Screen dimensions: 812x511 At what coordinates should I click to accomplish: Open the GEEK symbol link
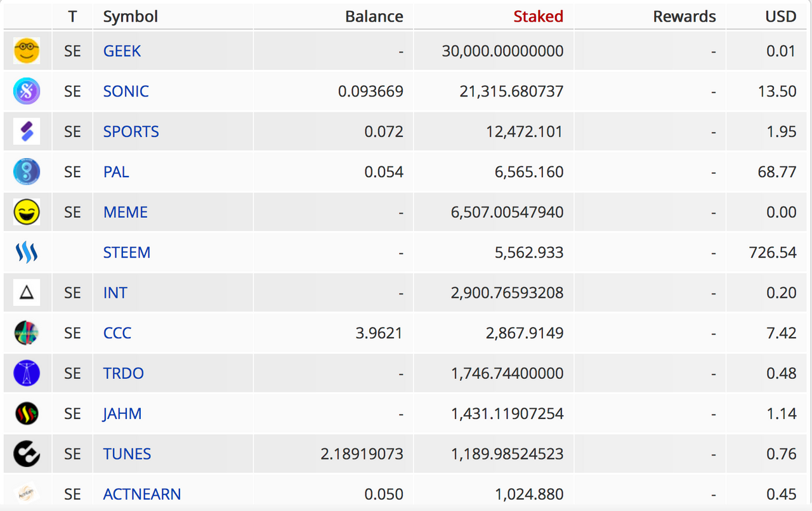pyautogui.click(x=122, y=51)
